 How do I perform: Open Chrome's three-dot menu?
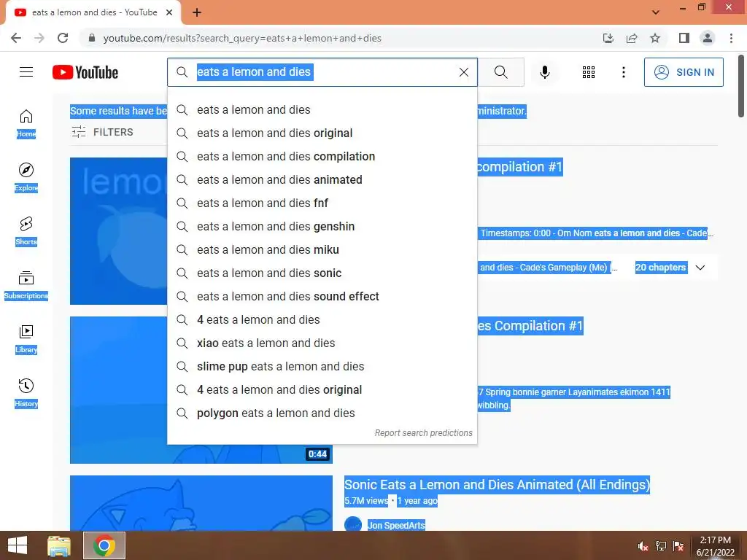click(731, 38)
